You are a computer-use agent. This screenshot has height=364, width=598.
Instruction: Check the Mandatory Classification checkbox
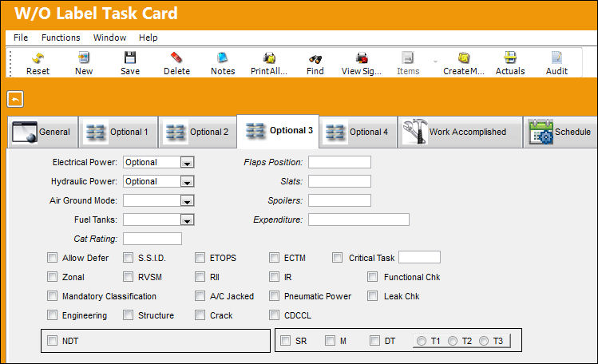pyautogui.click(x=52, y=296)
